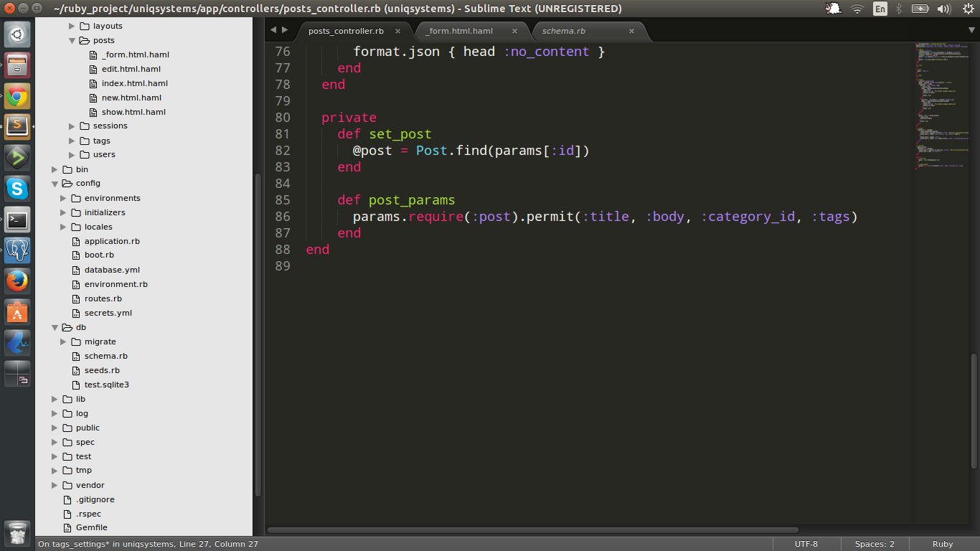Image resolution: width=980 pixels, height=551 pixels.
Task: Open test.sqlite3 in the sidebar
Action: [107, 385]
